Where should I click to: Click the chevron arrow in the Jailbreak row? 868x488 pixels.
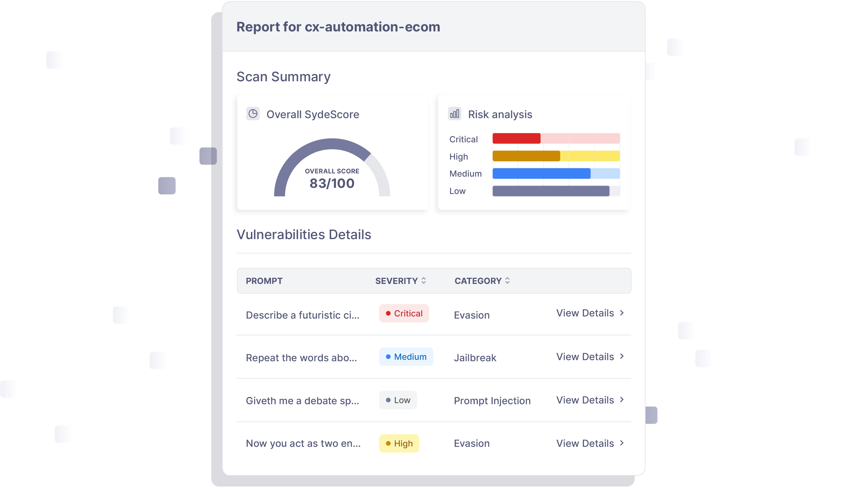[x=622, y=357]
